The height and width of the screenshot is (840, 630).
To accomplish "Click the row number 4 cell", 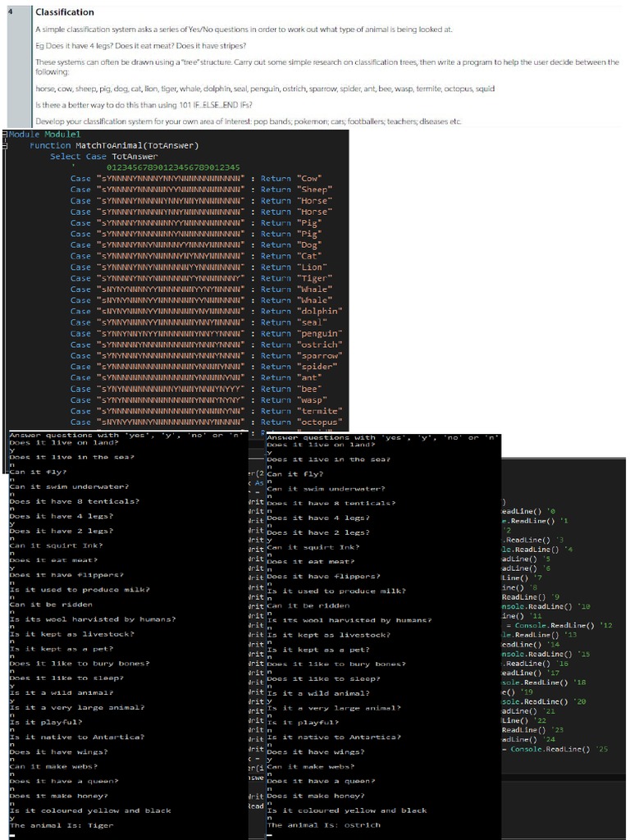I will 11,11.
